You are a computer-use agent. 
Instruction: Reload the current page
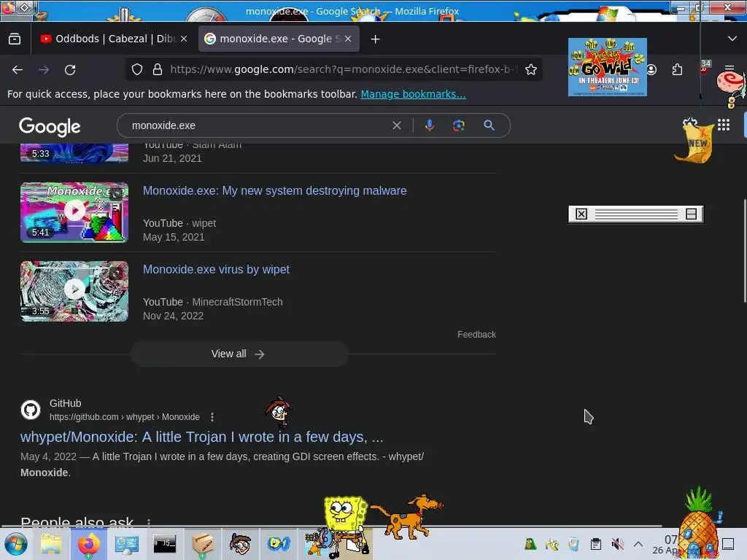point(70,70)
